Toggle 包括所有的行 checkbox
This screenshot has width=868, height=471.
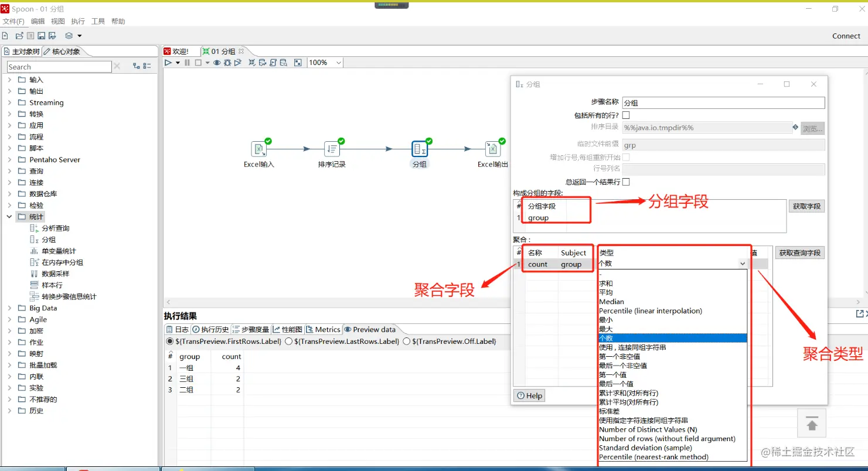point(626,115)
